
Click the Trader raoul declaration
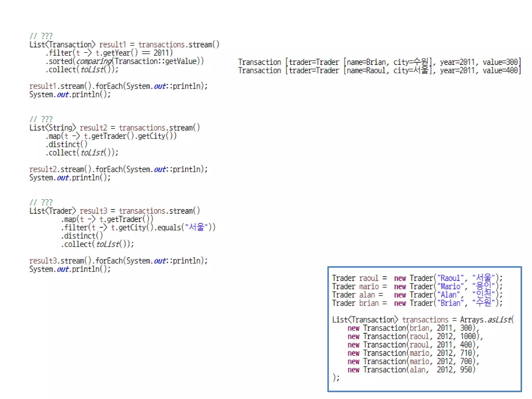click(x=369, y=278)
